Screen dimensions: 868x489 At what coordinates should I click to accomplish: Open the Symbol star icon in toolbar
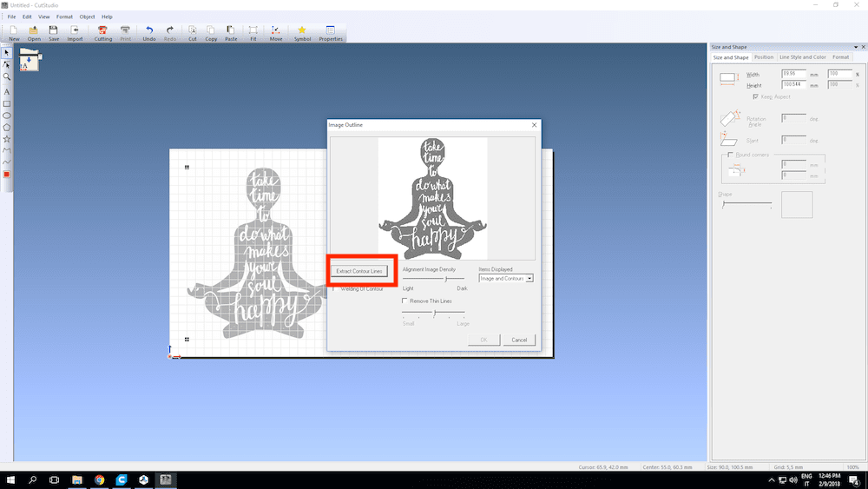[302, 33]
